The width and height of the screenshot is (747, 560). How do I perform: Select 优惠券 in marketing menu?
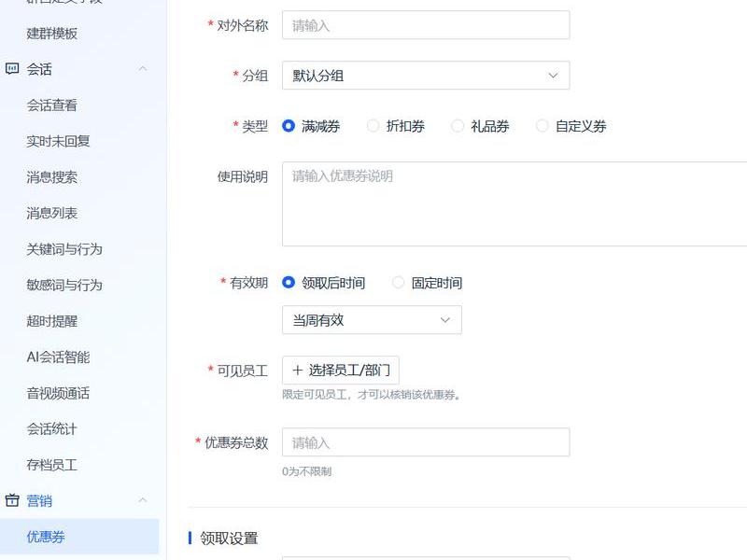tap(79, 537)
